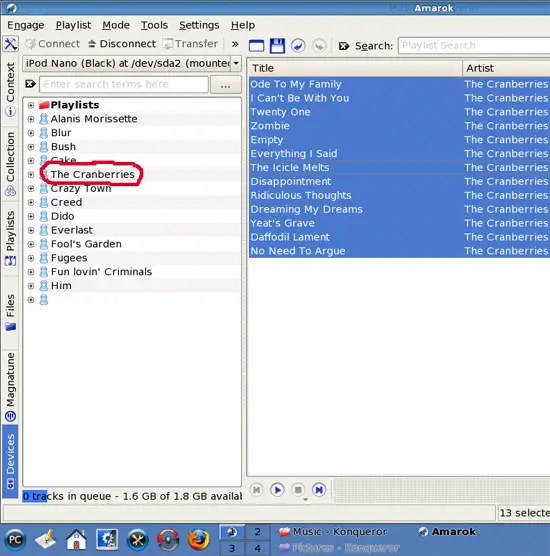Click the undo check-mark icon in playlist toolbar

(298, 46)
